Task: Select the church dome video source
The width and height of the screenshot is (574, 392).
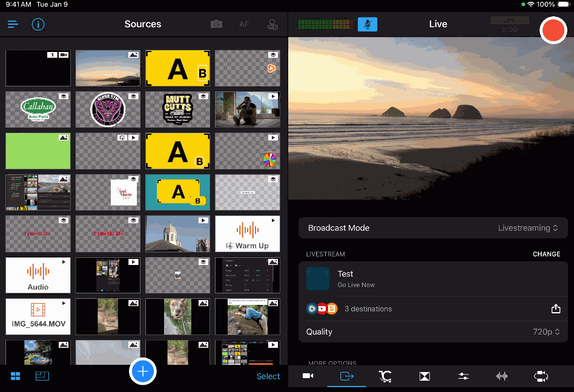Action: tap(178, 234)
